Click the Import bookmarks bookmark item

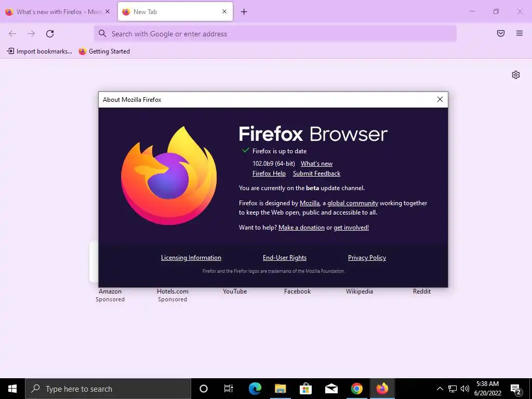click(x=39, y=51)
